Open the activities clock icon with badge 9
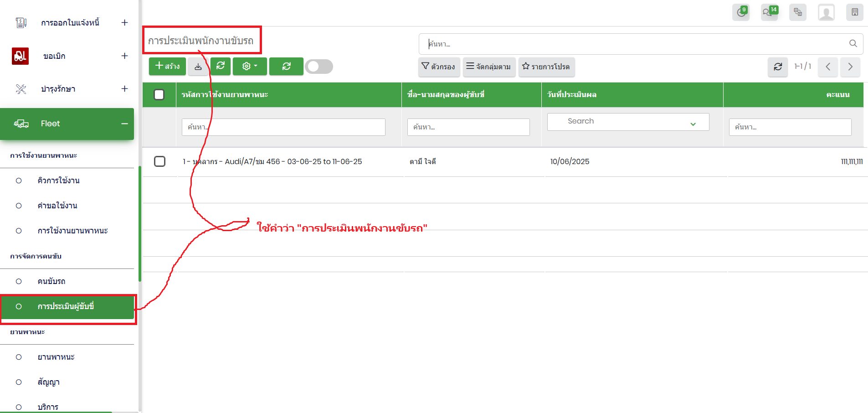This screenshot has width=868, height=413. click(x=741, y=12)
